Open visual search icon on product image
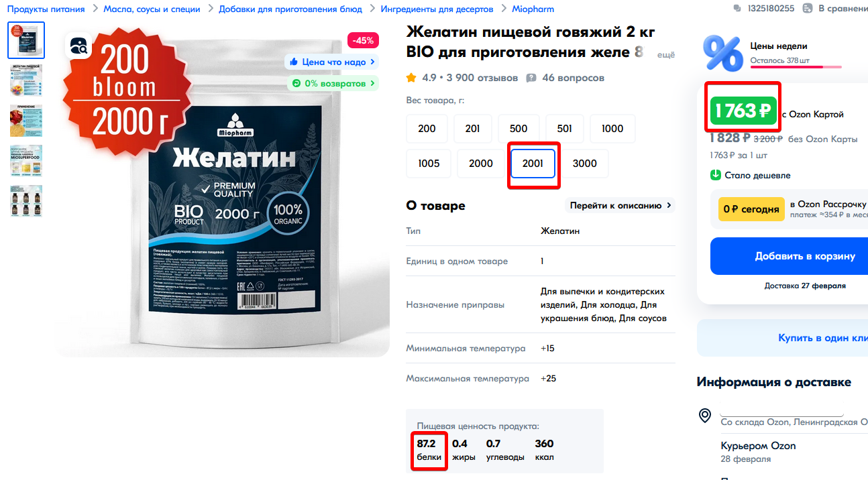868x480 pixels. 78,46
